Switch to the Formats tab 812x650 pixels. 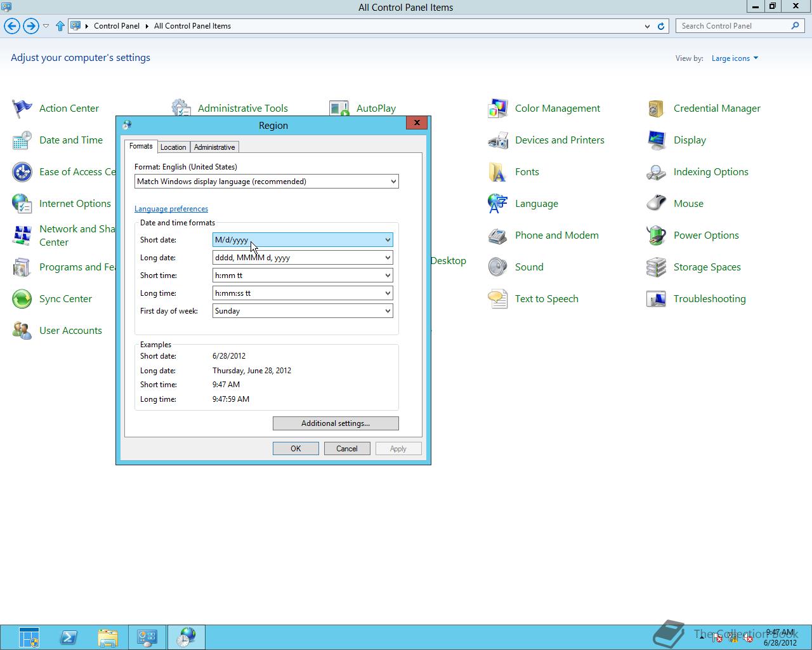(x=141, y=146)
